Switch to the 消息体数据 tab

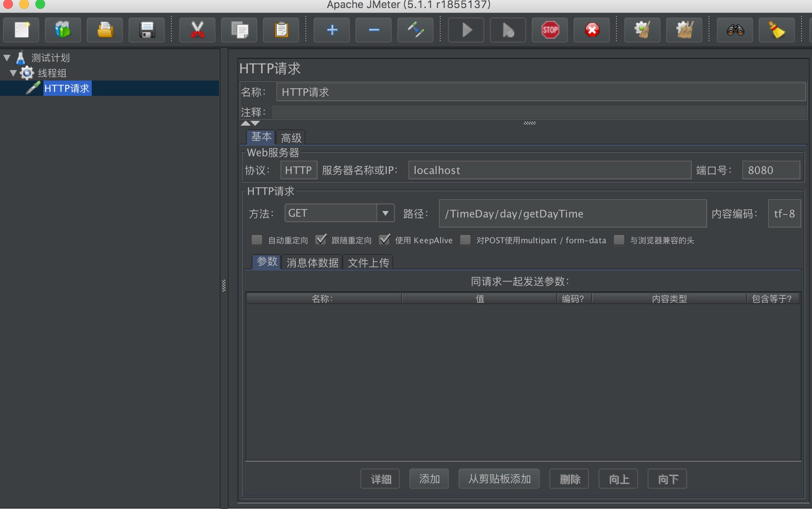312,263
